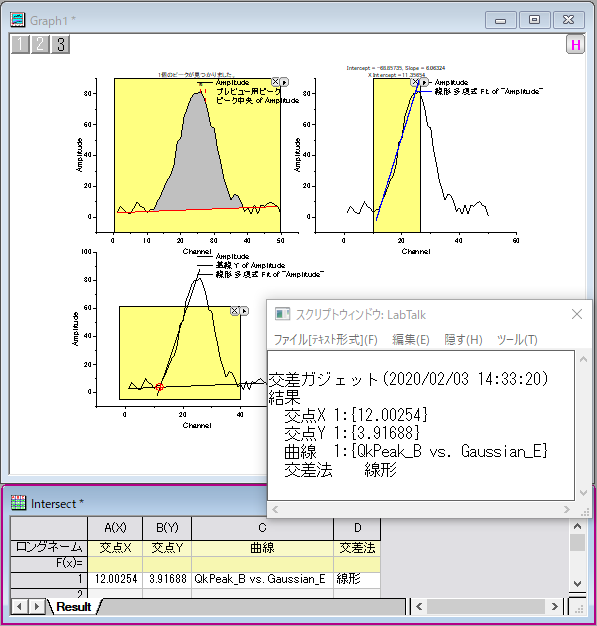Click script window horizontal scroll left arrow
Image resolution: width=597 pixels, height=626 pixels.
click(x=275, y=509)
